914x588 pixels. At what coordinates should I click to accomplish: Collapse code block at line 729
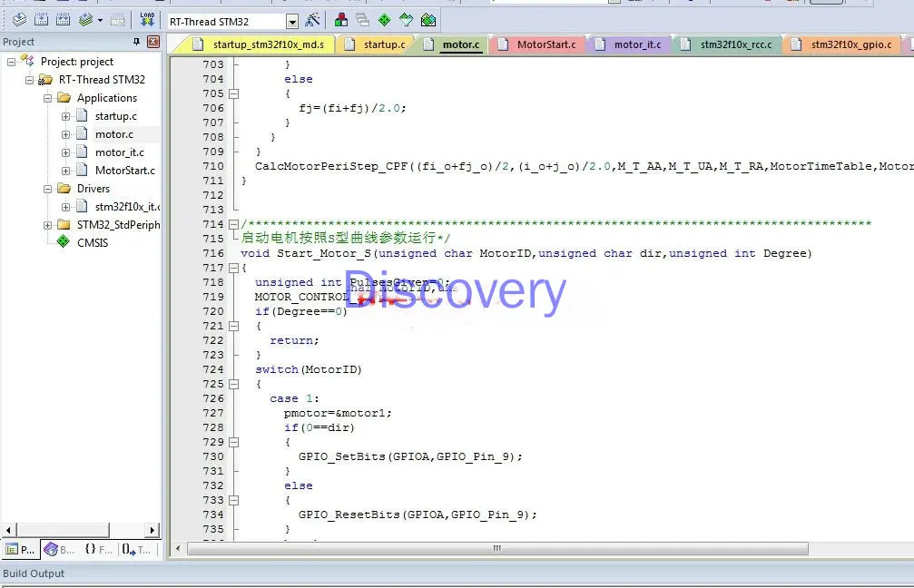pos(234,442)
